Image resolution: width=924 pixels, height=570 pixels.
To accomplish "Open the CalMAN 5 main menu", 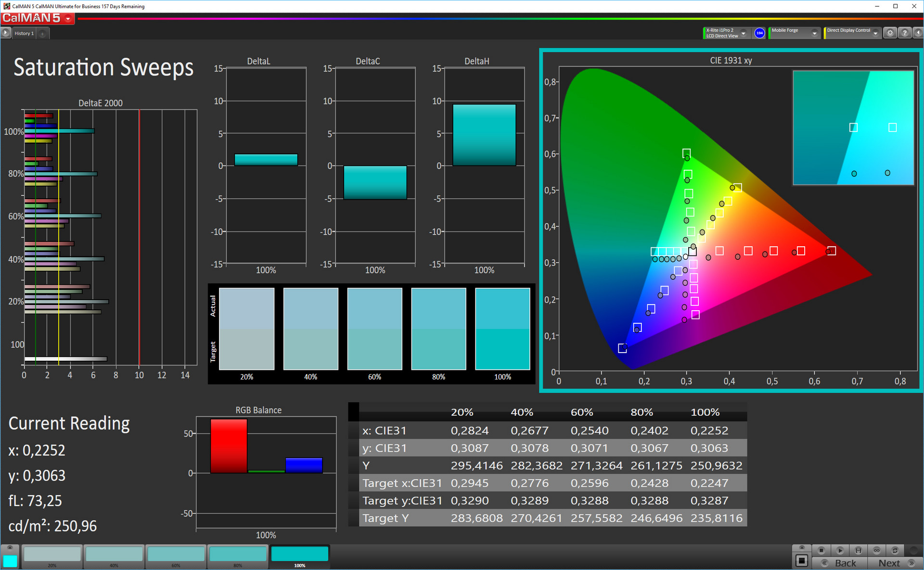I will coord(68,19).
